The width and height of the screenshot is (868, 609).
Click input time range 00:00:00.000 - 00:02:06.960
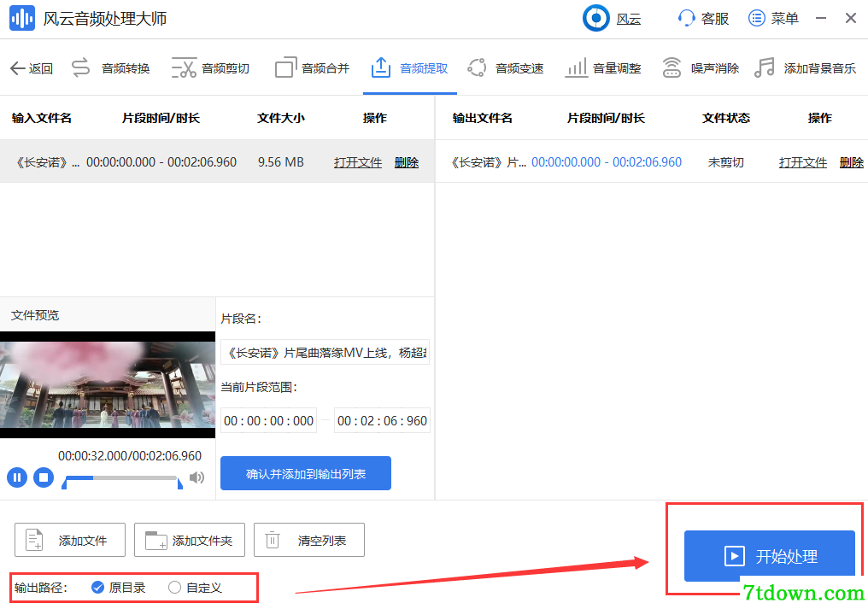point(161,162)
